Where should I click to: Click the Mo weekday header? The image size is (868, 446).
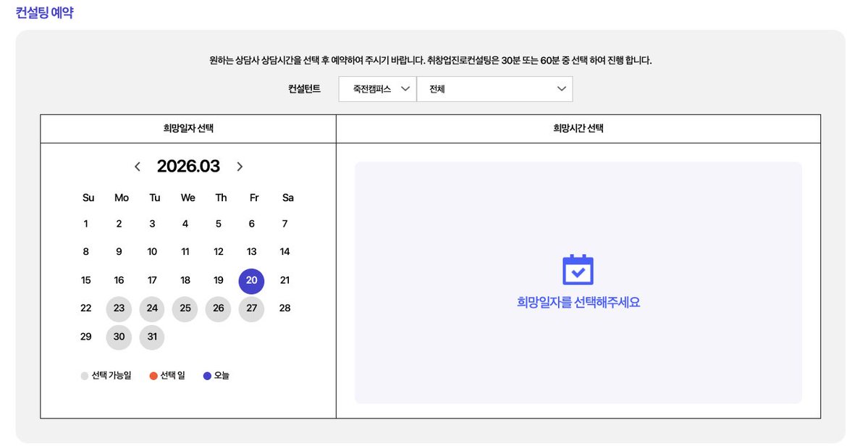tap(122, 198)
